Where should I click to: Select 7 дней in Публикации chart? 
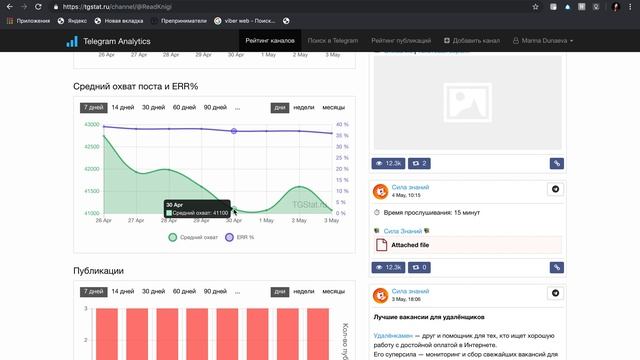93,291
